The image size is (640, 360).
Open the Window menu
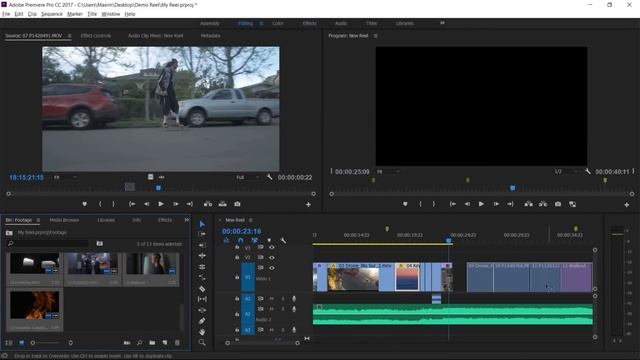point(110,14)
